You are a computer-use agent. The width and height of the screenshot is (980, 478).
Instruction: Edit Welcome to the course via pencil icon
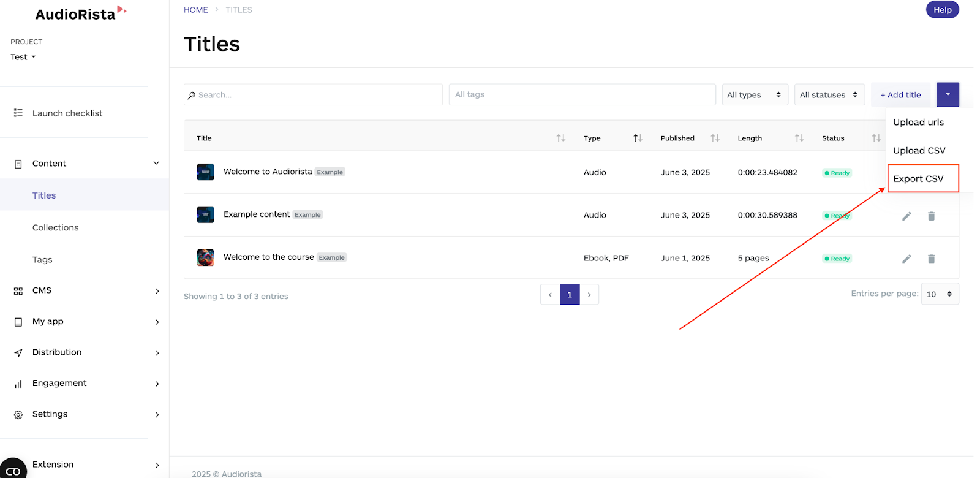[907, 259]
